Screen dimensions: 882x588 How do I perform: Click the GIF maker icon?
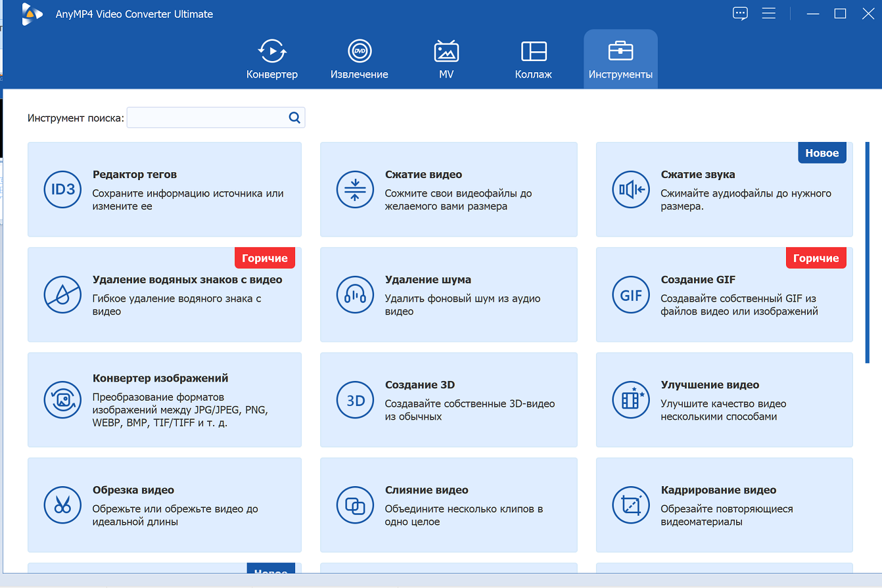click(631, 295)
